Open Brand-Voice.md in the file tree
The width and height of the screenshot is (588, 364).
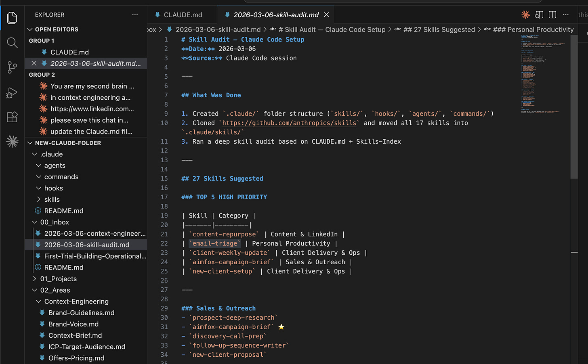tap(73, 324)
